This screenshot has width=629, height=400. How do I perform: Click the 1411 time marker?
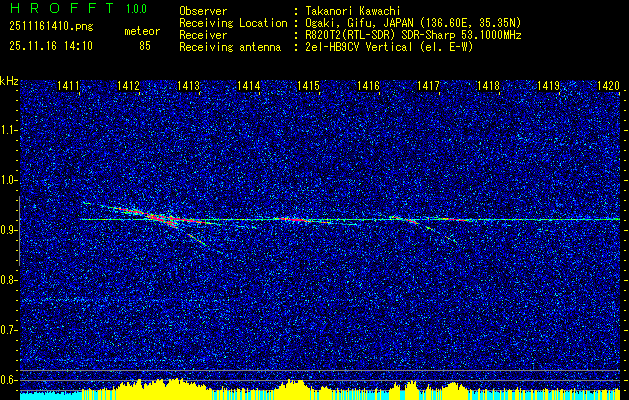(68, 85)
